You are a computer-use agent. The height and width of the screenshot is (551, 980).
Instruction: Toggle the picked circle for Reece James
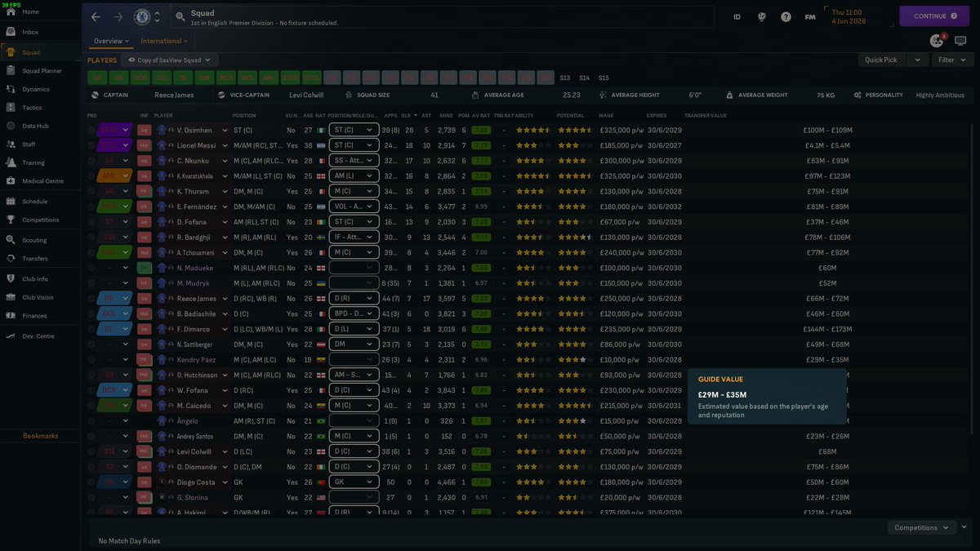click(x=91, y=299)
